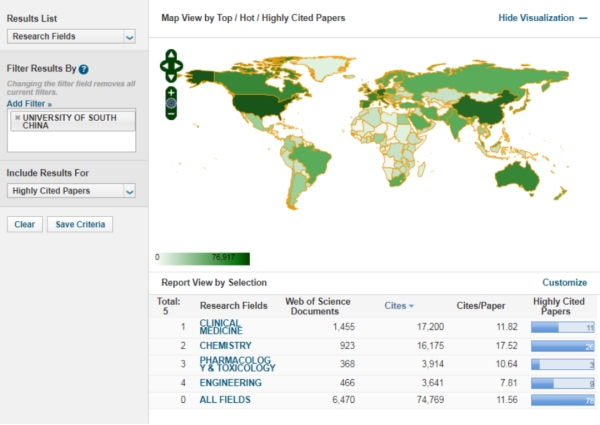Select the Chemistry research field link

point(224,345)
